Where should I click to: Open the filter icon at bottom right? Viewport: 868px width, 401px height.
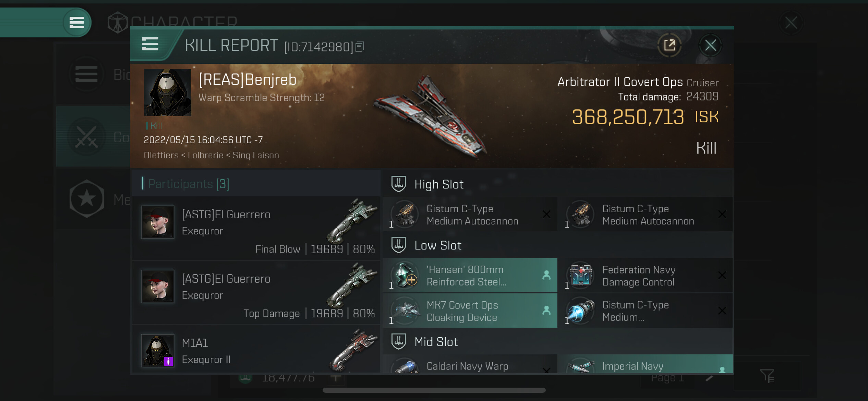(x=767, y=376)
